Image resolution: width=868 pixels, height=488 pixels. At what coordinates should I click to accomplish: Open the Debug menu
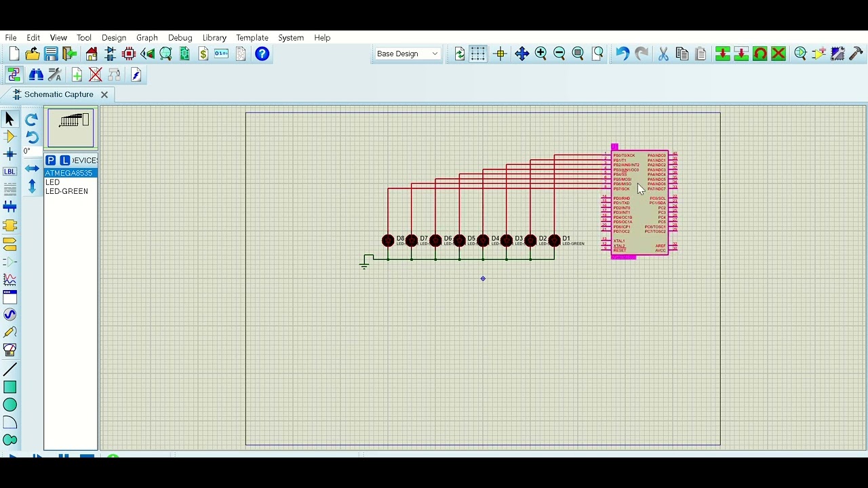(x=180, y=38)
